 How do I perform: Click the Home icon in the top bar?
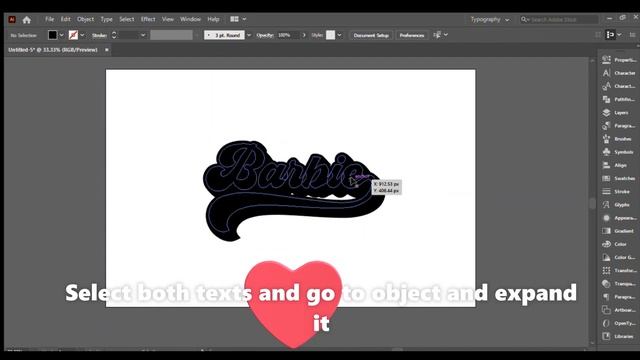[x=27, y=20]
